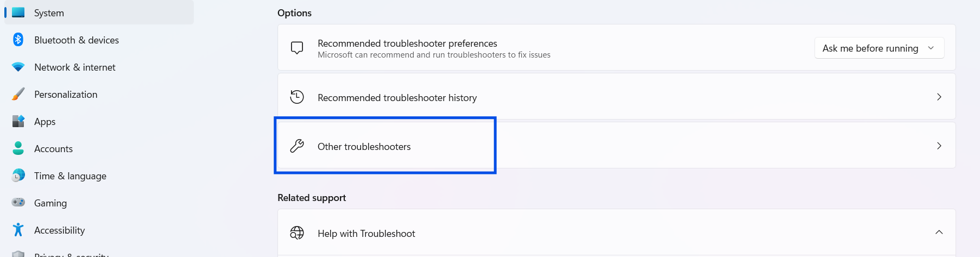This screenshot has height=257, width=980.
Task: Click the globe icon beside Help with Troubleshoot
Action: point(297,233)
